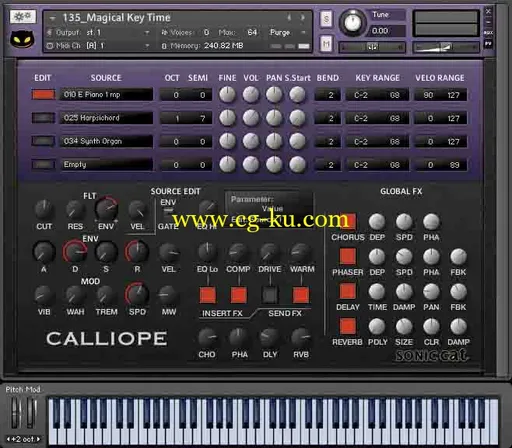The height and width of the screenshot is (448, 512).
Task: Toggle the REVERB global effect
Action: (348, 326)
